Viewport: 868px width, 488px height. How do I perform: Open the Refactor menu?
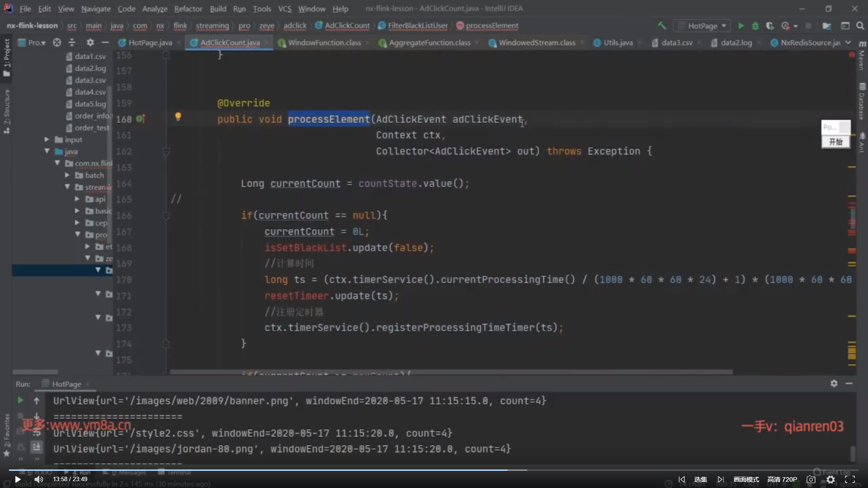point(188,9)
